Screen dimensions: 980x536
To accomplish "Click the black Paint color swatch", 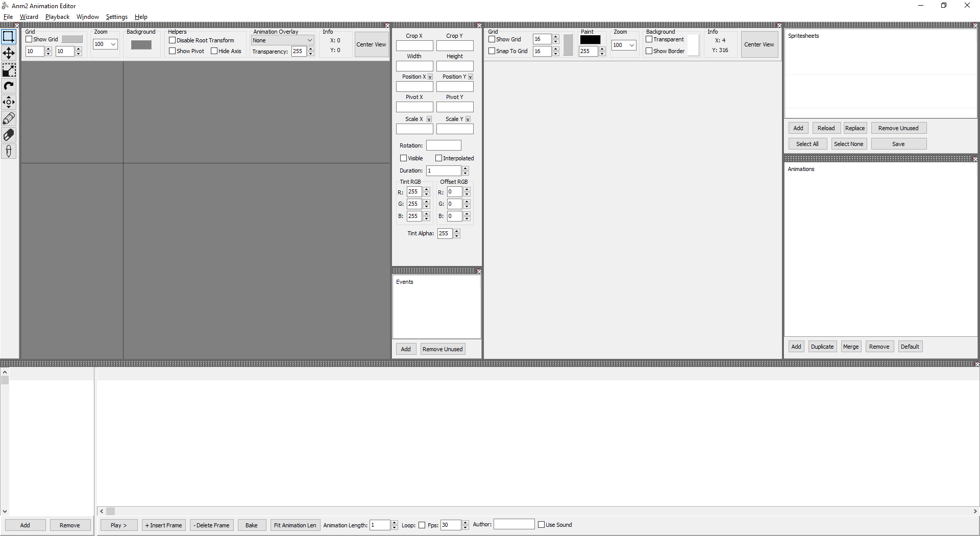I will 591,40.
